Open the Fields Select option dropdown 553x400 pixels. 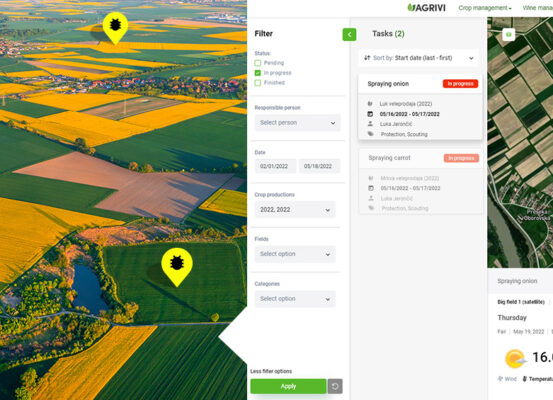point(295,254)
